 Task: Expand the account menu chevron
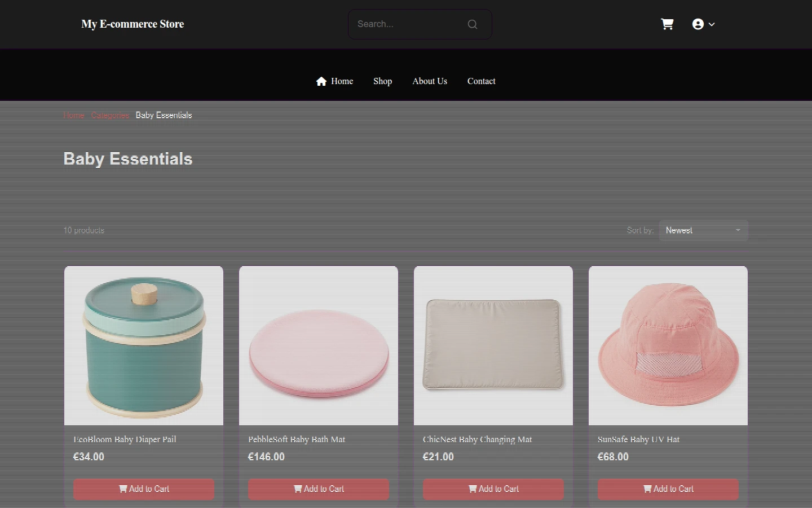(712, 24)
